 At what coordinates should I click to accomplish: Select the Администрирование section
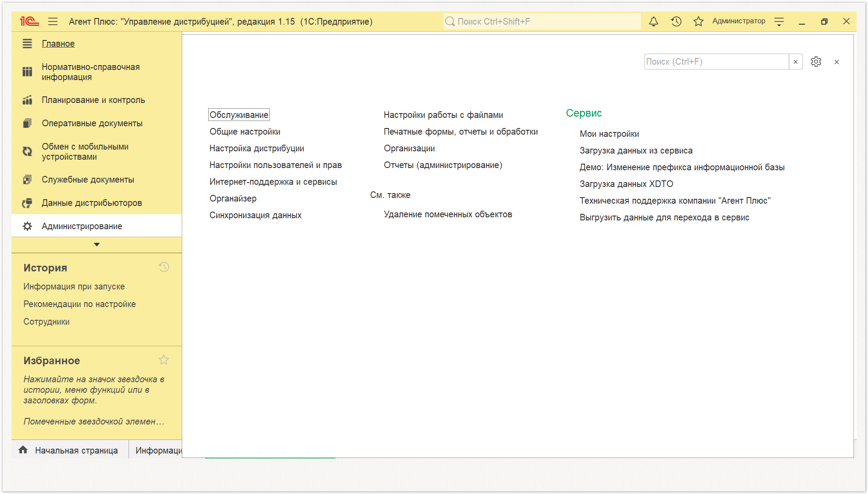(x=82, y=226)
